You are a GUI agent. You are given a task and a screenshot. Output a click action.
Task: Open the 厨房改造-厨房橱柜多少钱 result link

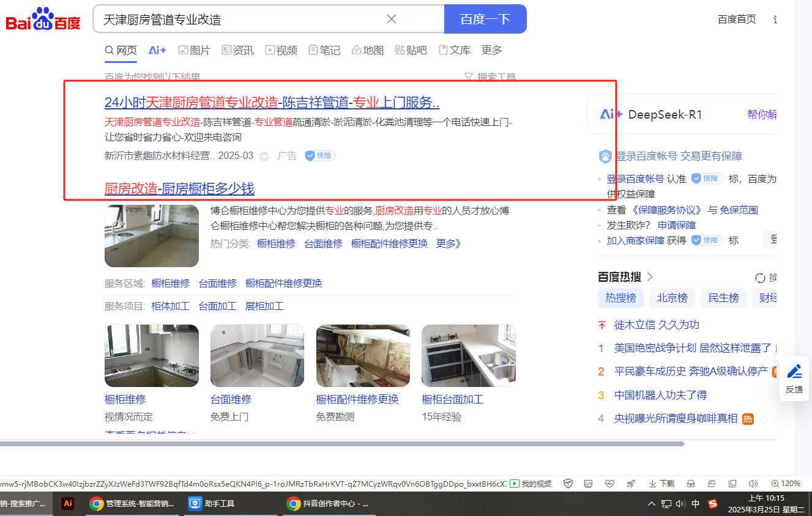(179, 188)
